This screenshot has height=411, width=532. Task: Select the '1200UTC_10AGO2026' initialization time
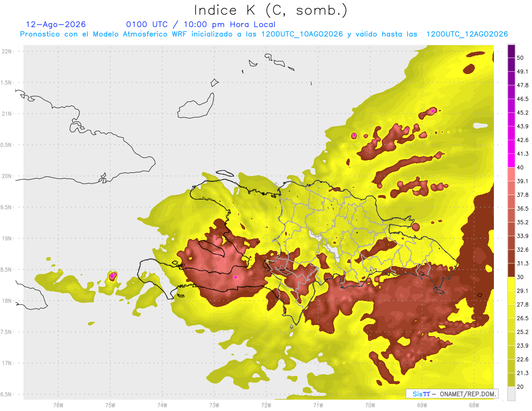pyautogui.click(x=302, y=34)
